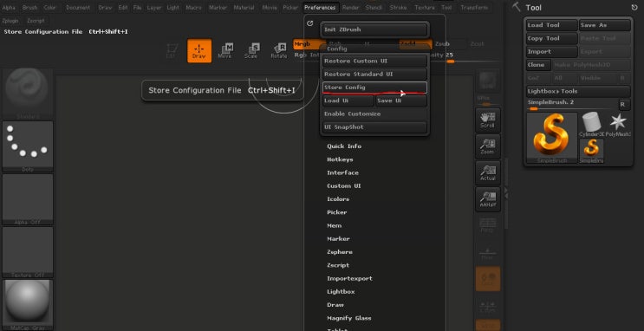Expand the Interface section

(342, 173)
